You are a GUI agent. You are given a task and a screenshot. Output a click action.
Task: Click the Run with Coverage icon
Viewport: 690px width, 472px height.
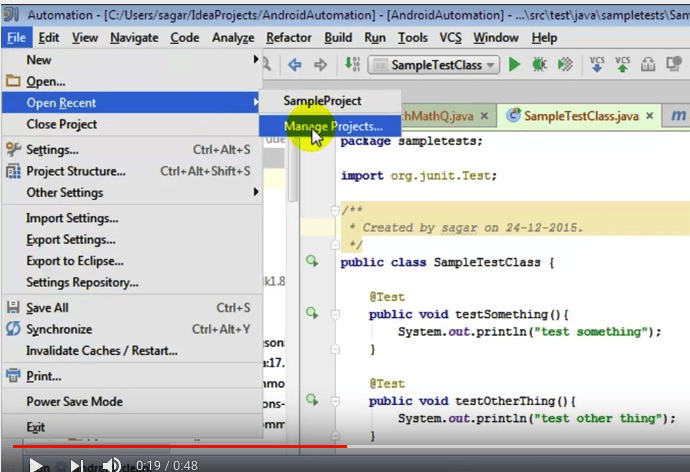[x=564, y=65]
